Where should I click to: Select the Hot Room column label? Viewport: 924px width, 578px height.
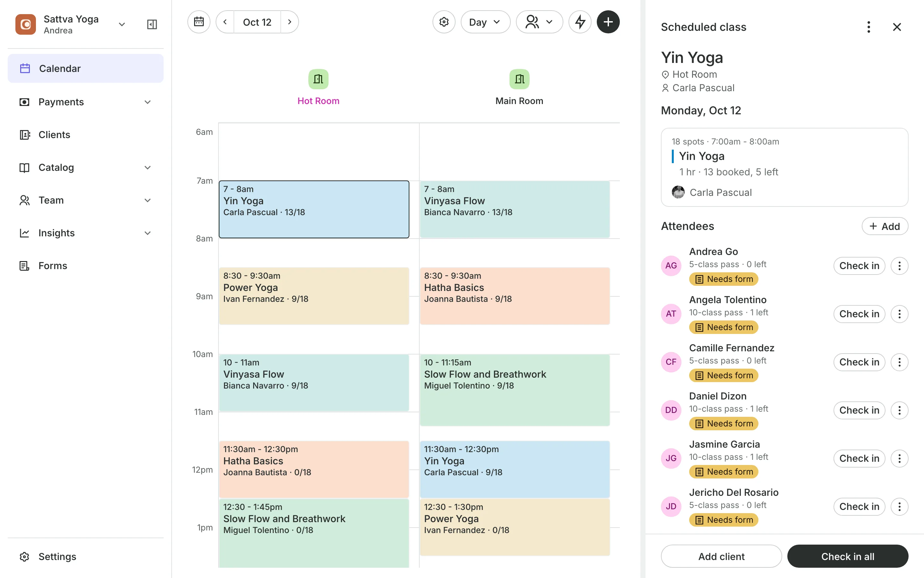pos(319,101)
